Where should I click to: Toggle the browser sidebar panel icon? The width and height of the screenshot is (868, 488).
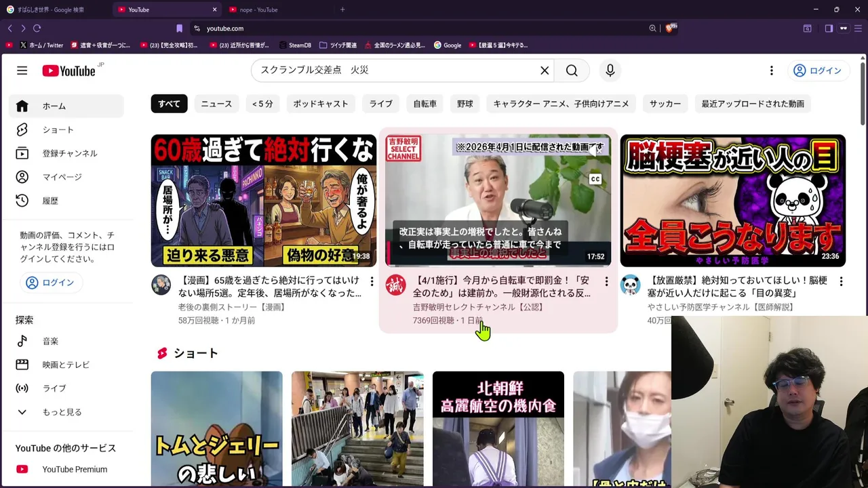pos(829,28)
